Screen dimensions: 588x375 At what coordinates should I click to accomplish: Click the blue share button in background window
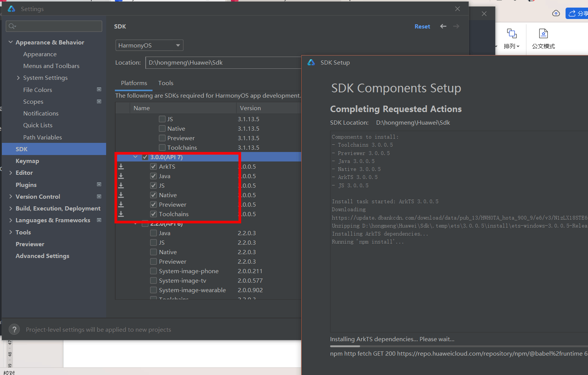(577, 13)
